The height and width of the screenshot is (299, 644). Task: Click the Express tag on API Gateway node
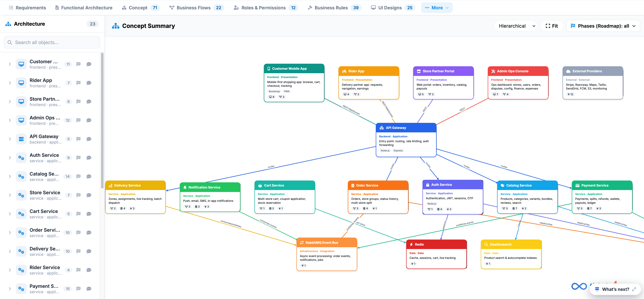pos(398,151)
